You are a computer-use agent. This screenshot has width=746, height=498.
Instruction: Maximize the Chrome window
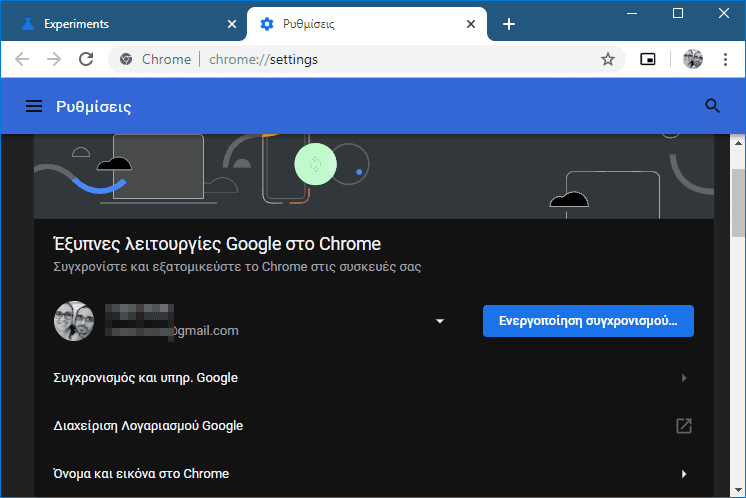click(x=678, y=13)
